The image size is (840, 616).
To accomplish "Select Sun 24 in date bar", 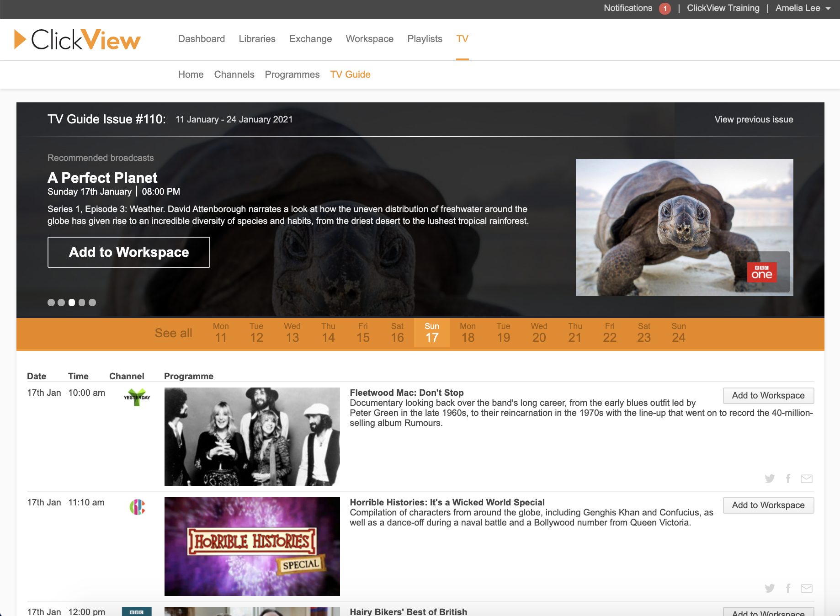I will tap(679, 333).
